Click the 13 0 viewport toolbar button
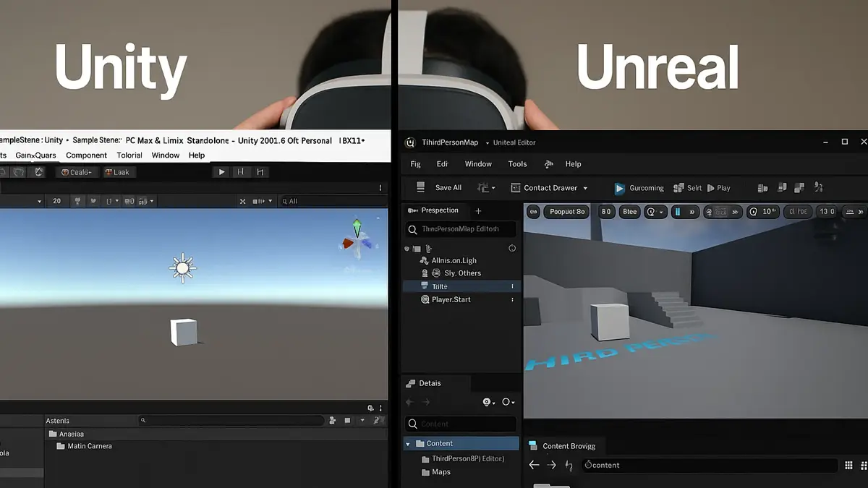868x488 pixels. click(827, 212)
